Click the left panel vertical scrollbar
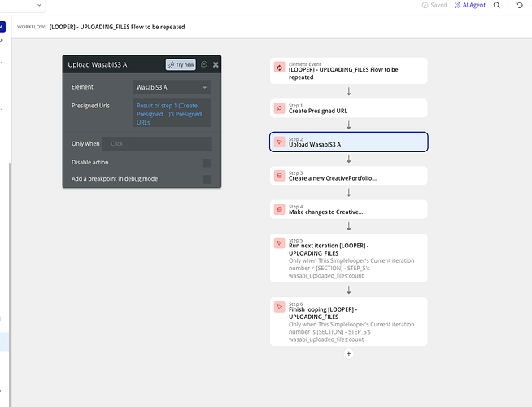This screenshot has height=407, width=532. pyautogui.click(x=10, y=284)
